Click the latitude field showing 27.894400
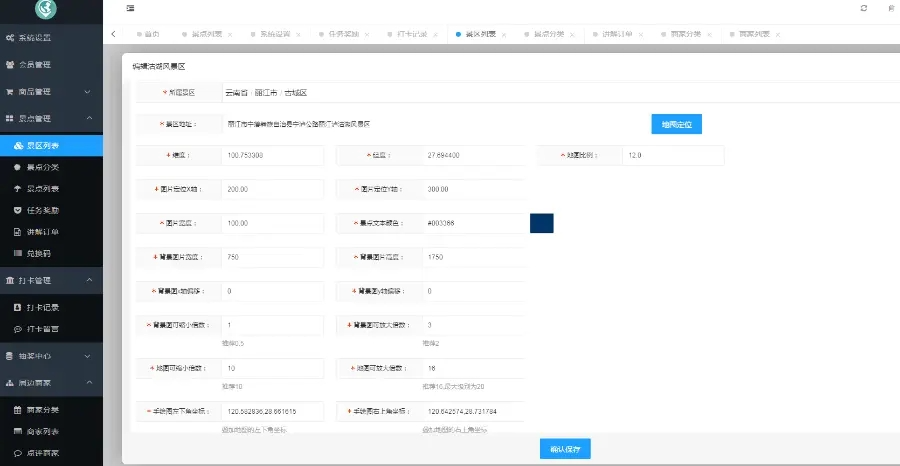Viewport: 900px width, 466px height. coord(473,156)
